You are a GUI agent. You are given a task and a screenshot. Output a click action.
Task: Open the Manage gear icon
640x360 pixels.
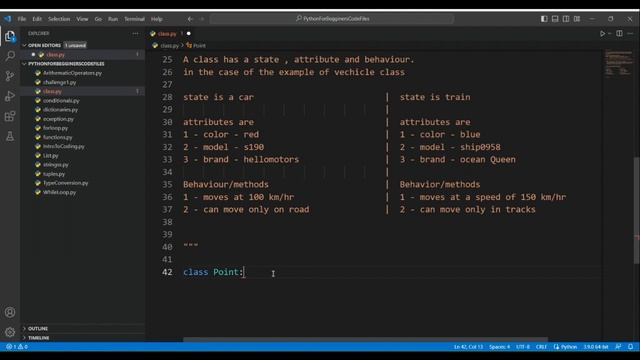click(10, 332)
